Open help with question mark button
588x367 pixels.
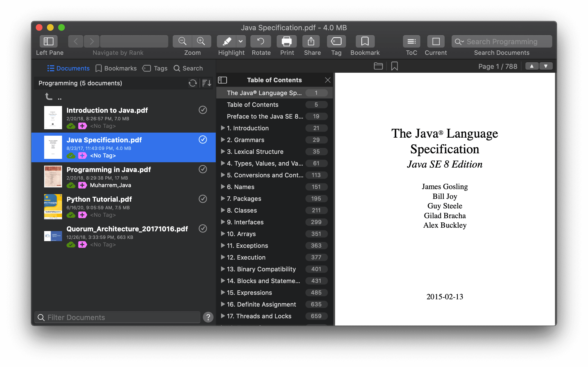(x=208, y=317)
